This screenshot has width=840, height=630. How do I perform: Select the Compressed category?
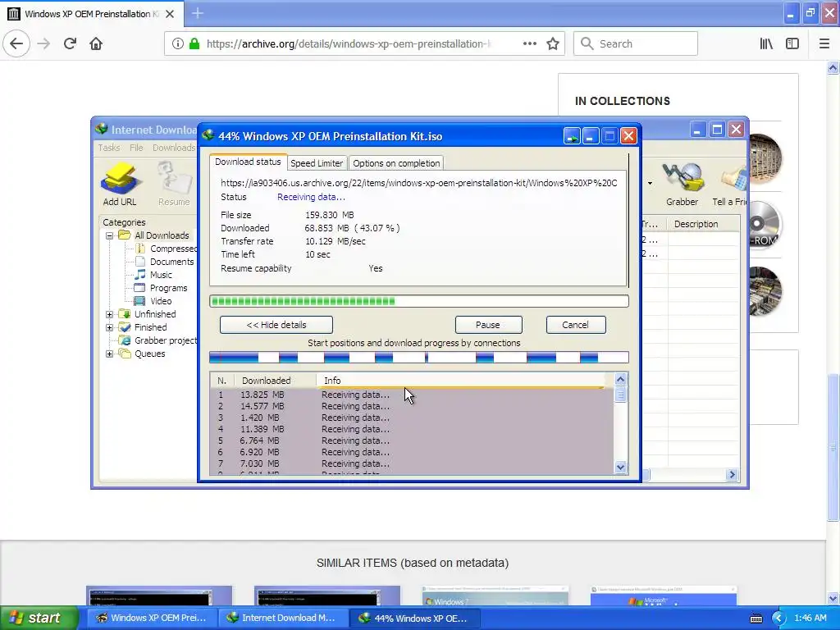pos(166,249)
